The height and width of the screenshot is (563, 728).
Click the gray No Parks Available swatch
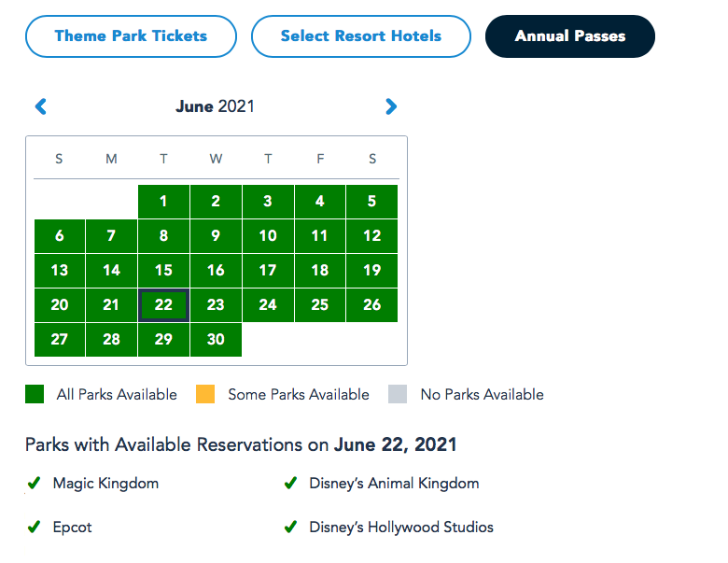(398, 394)
